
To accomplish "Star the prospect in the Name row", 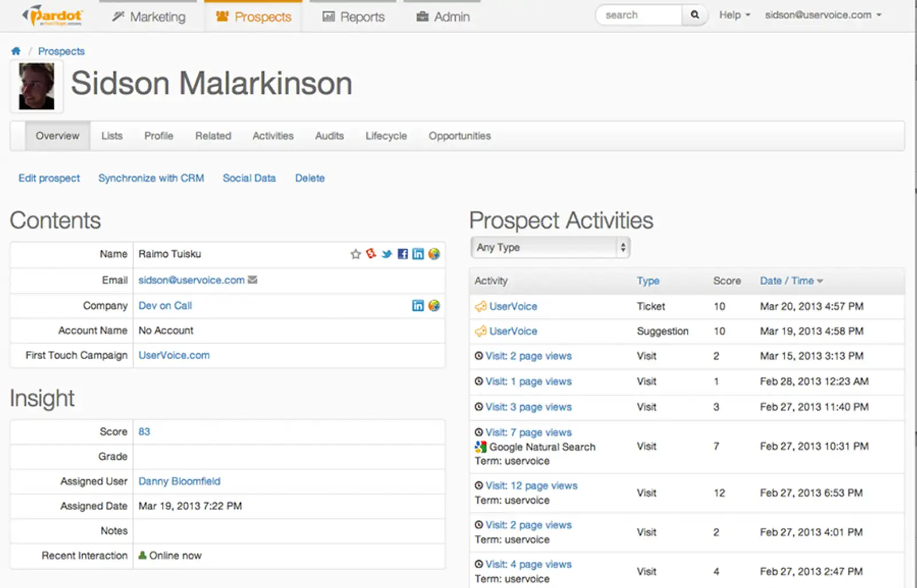I will 355,254.
